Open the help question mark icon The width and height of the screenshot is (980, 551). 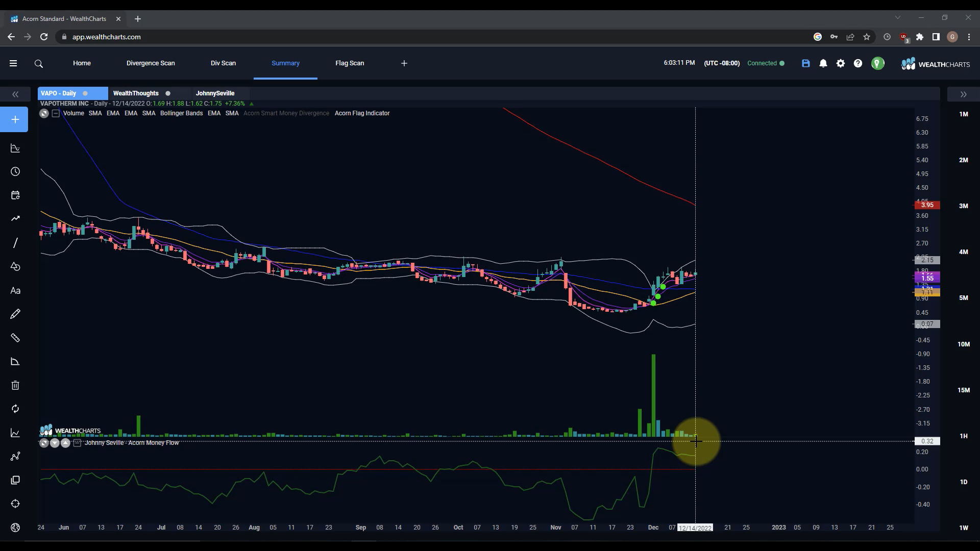[x=858, y=63]
